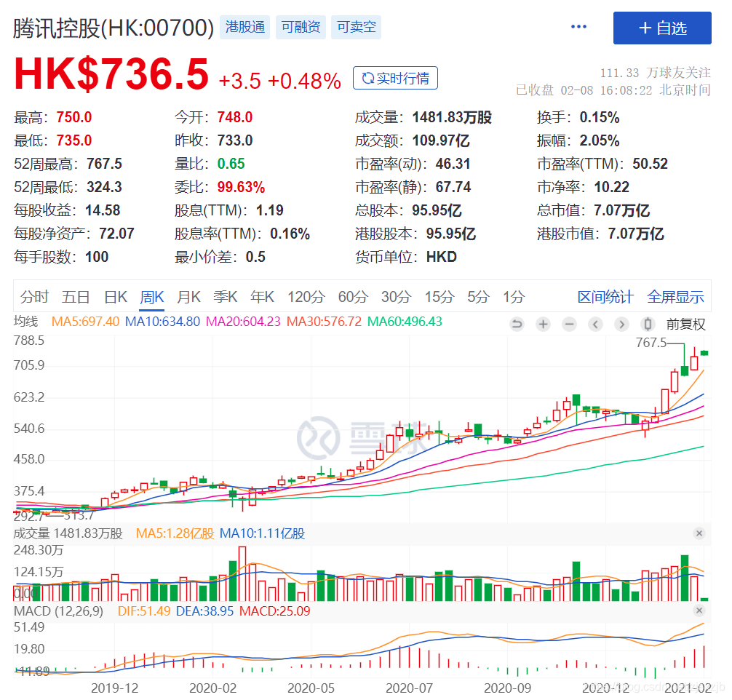Select the 30分 interval tab
Screen dimensions: 732x700
tap(397, 297)
